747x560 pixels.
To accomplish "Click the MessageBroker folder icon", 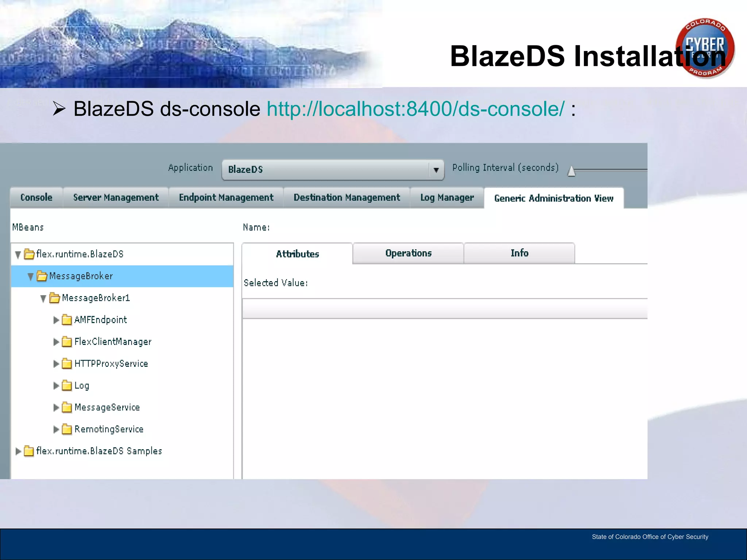I will 42,276.
